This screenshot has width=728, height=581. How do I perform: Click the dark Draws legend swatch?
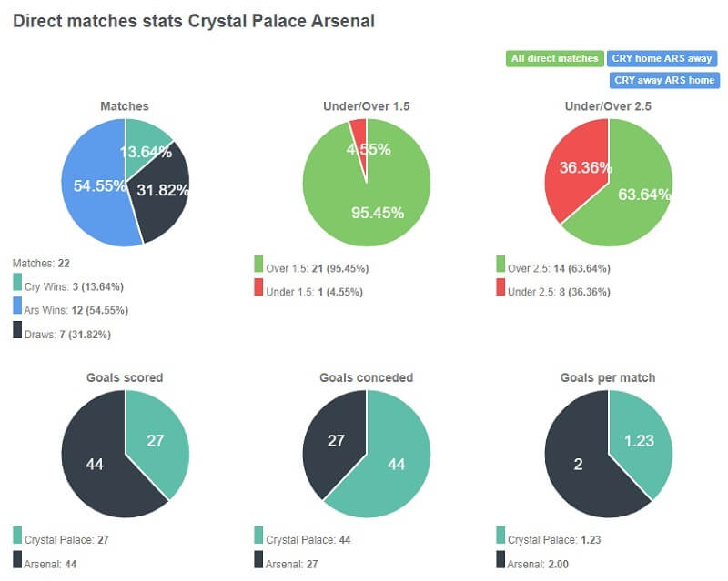(18, 329)
